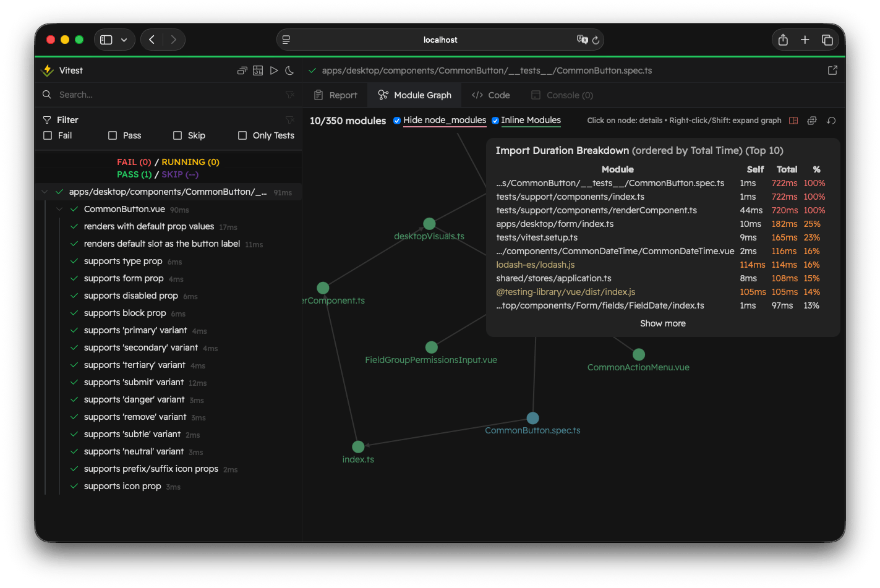Viewport: 880px width, 588px height.
Task: Run all tests with the play icon
Action: coord(274,70)
